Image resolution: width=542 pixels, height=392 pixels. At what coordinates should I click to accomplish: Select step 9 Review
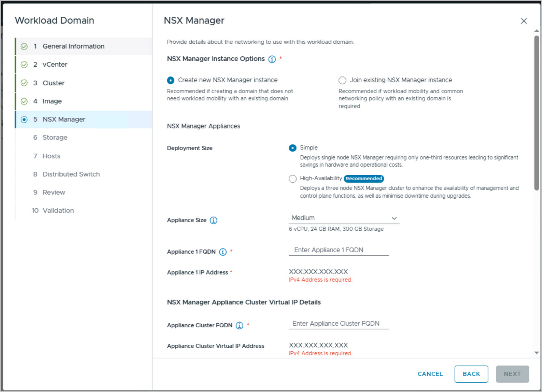tap(84, 192)
